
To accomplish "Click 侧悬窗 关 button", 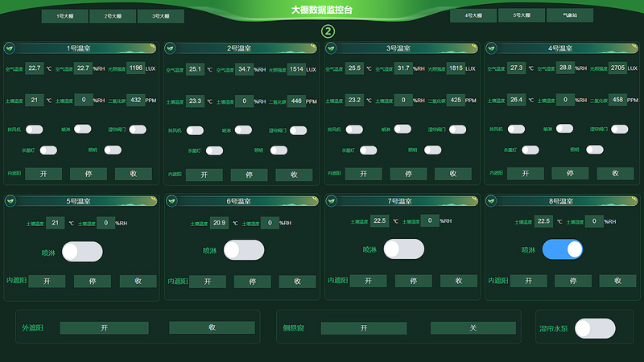I will coord(473,328).
